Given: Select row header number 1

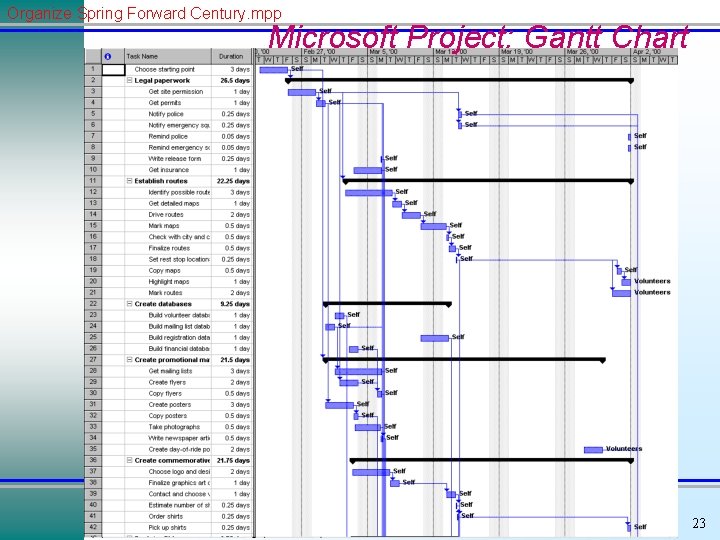Looking at the screenshot, I should point(93,69).
